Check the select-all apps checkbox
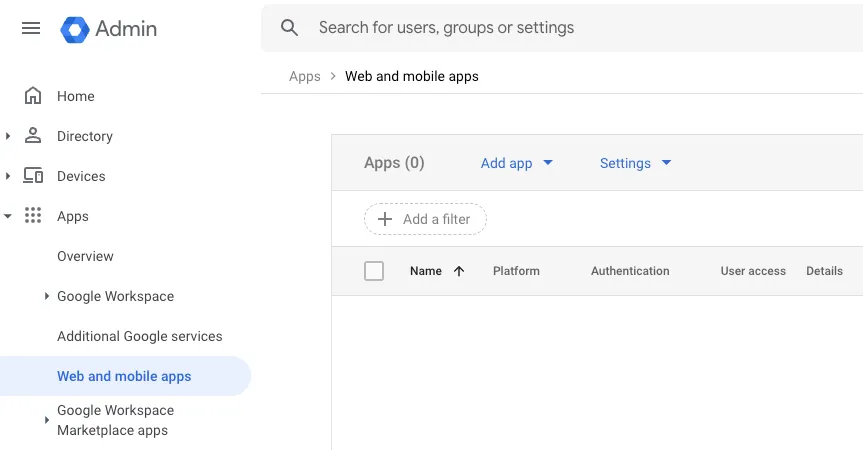 pyautogui.click(x=374, y=271)
